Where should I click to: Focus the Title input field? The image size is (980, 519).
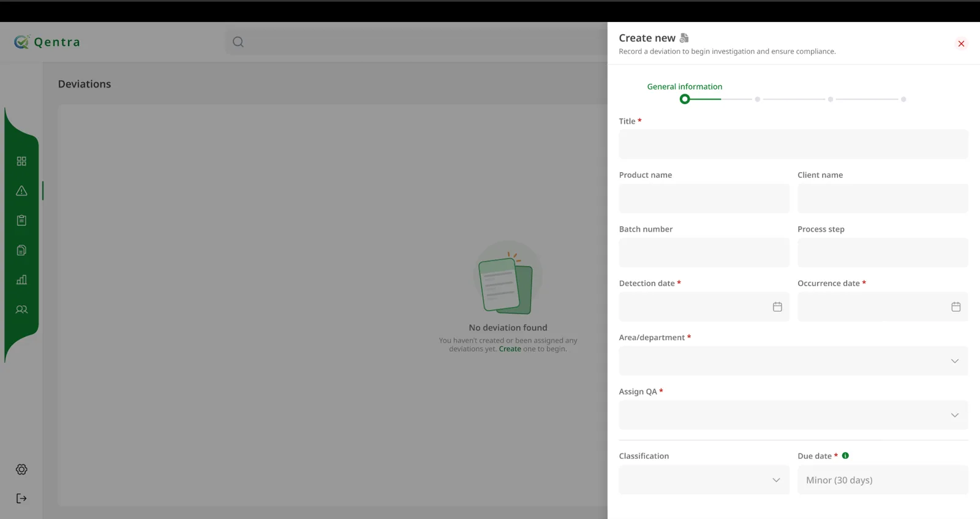pos(793,144)
